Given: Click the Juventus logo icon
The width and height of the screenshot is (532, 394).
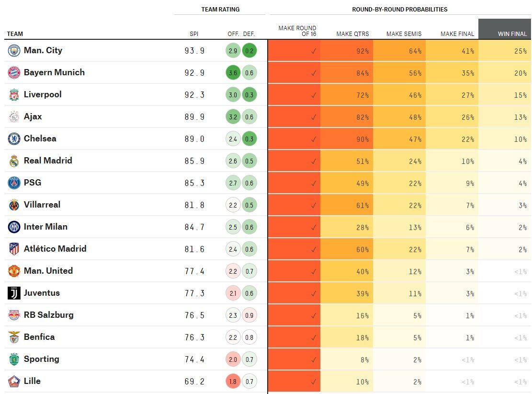Looking at the screenshot, I should coord(14,293).
